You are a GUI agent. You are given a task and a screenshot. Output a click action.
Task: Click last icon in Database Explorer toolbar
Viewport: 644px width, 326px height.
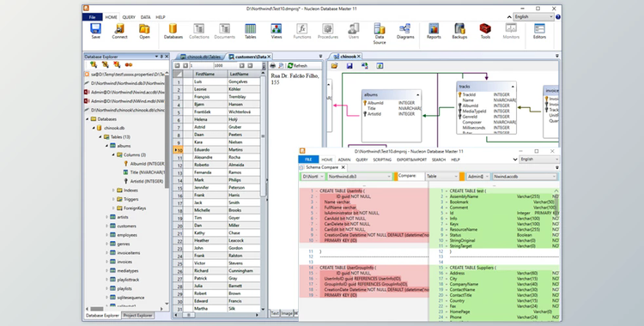point(129,64)
